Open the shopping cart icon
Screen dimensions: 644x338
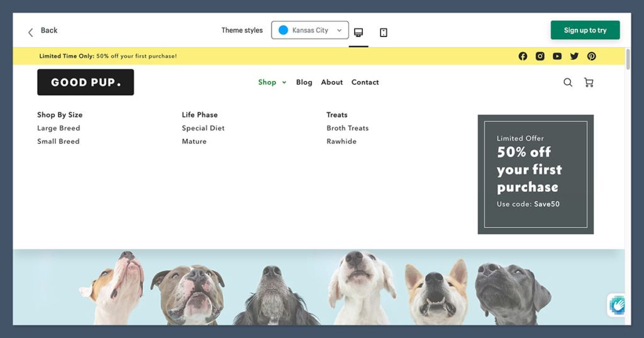click(x=589, y=82)
